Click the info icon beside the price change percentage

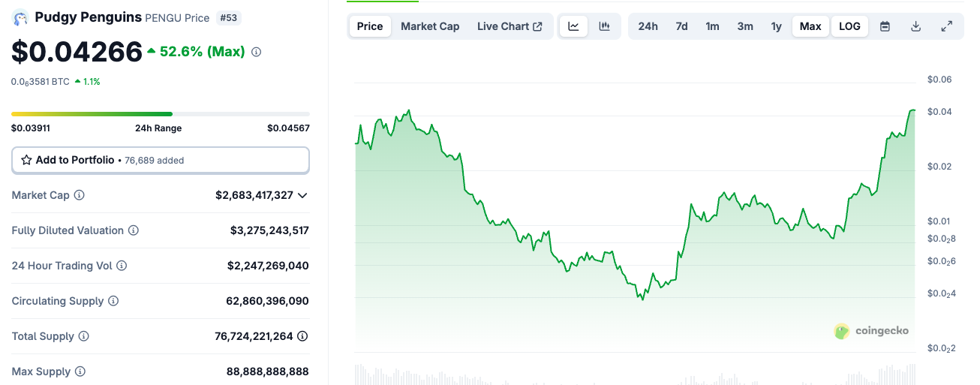coord(256,52)
